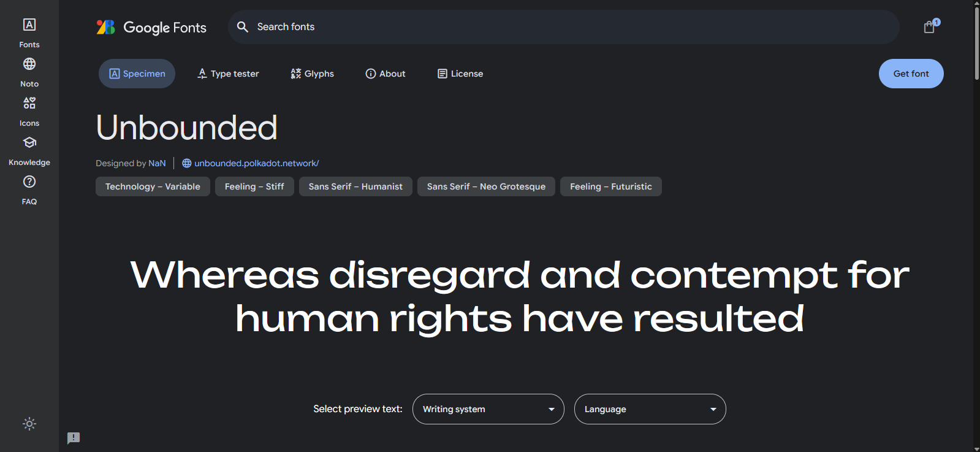Open designer NaN's profile link
This screenshot has height=452, width=980.
pos(157,163)
